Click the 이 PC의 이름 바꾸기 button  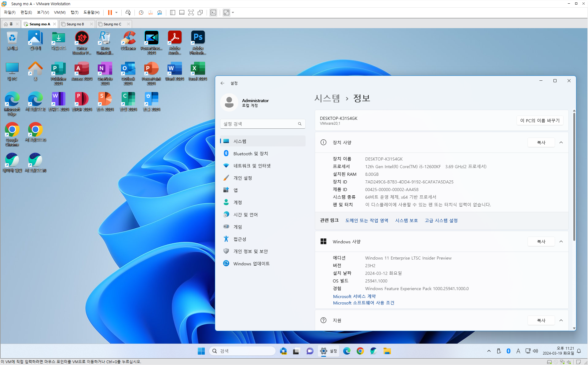pos(540,120)
